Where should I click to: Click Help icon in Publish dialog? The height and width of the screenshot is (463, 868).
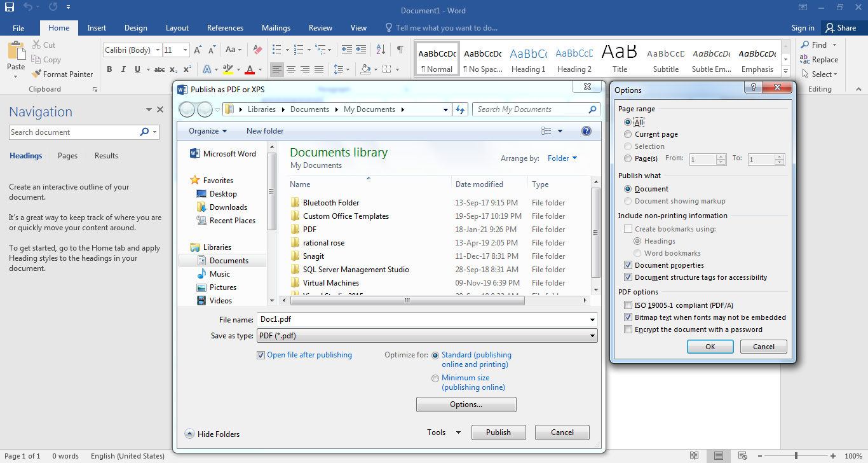587,131
